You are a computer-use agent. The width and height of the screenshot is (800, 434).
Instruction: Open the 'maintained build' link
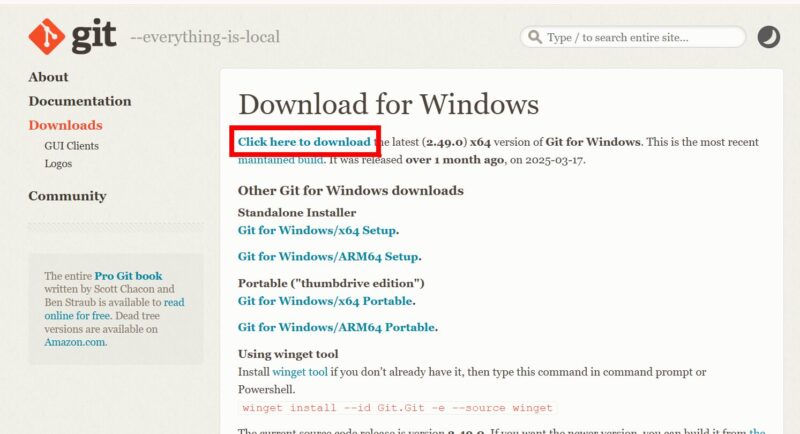click(280, 160)
